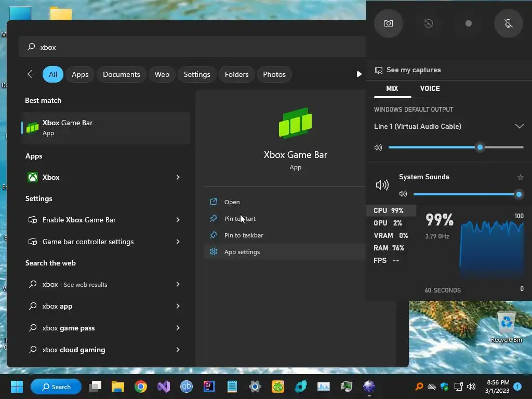Open Task View from the taskbar
This screenshot has width=532, height=399.
click(x=95, y=387)
